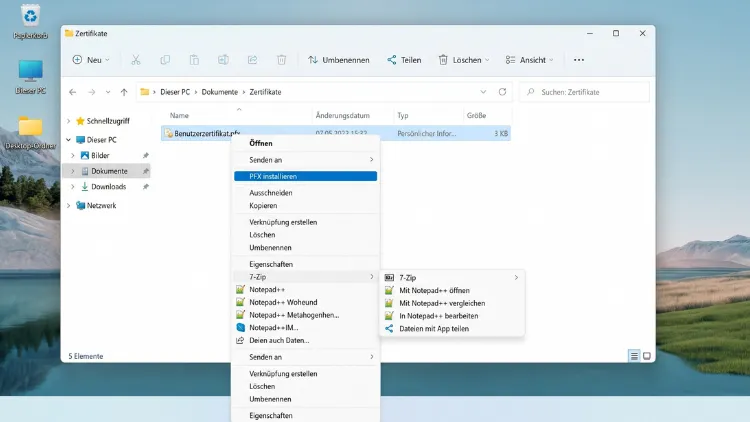Collapse Dieser PC tree node
The image size is (750, 422).
(x=68, y=140)
